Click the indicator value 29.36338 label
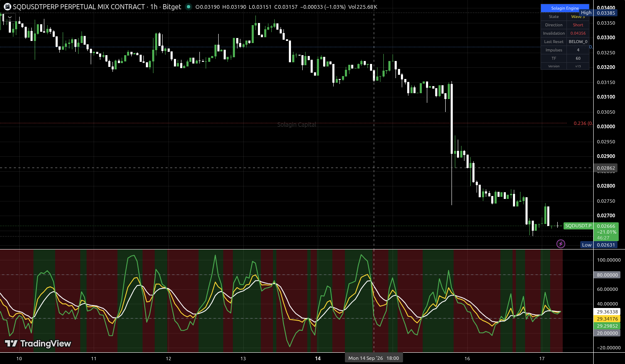Screen dimensions: 625x364 pyautogui.click(x=607, y=312)
